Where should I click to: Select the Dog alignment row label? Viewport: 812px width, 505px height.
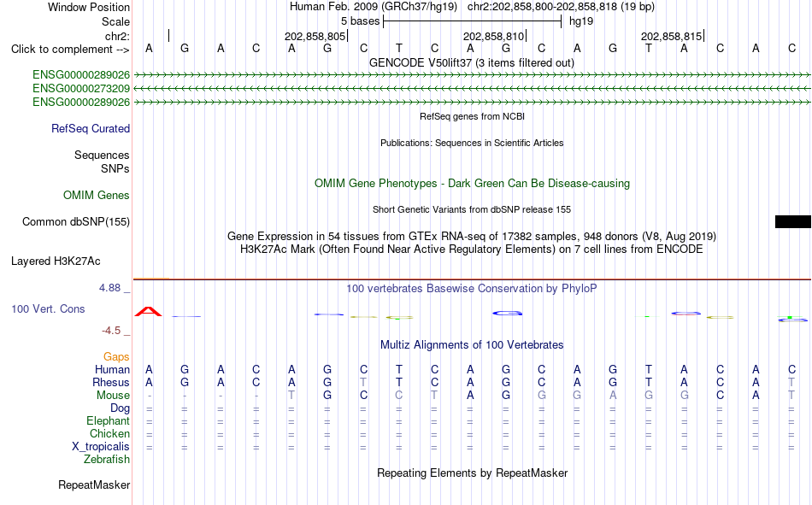click(120, 408)
